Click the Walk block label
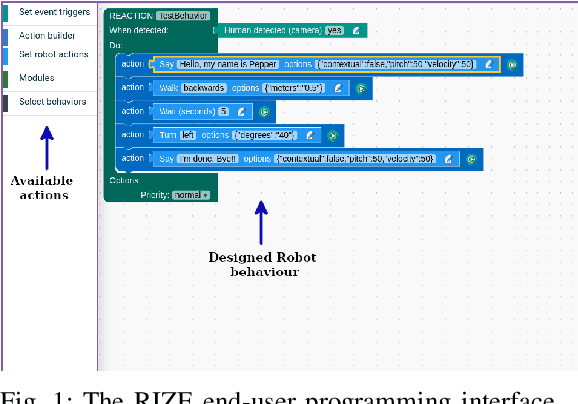578x404 pixels. 169,88
